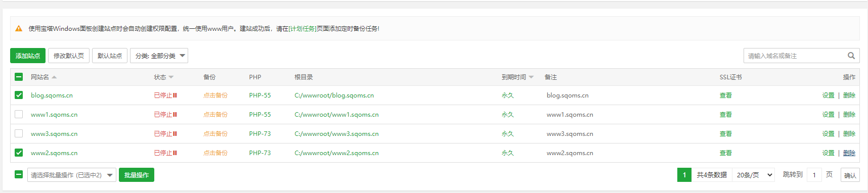Screen dimensions: 868x193
Task: Click the 修改默认页 button
Action: point(69,56)
